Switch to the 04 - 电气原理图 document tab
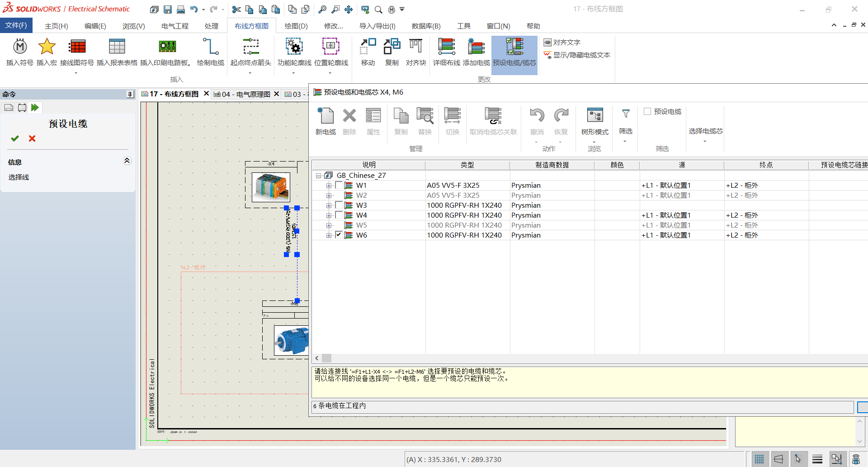The image size is (868, 467). (x=246, y=94)
